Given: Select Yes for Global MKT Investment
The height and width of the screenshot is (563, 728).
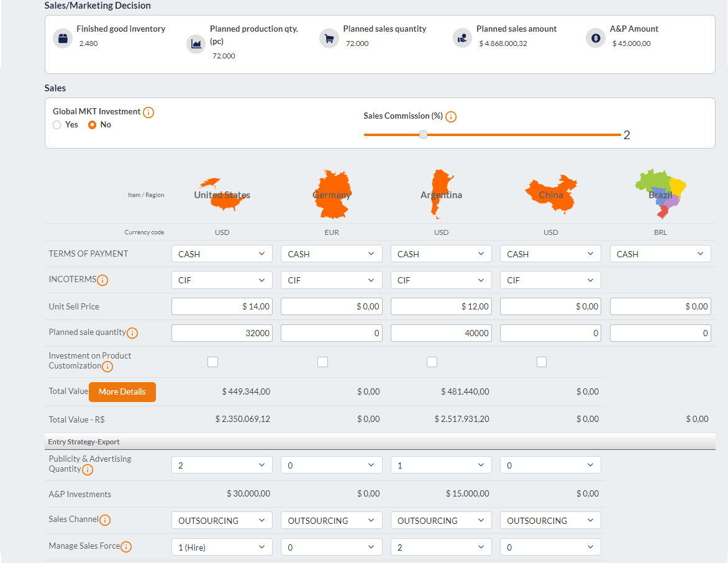Looking at the screenshot, I should pos(57,125).
